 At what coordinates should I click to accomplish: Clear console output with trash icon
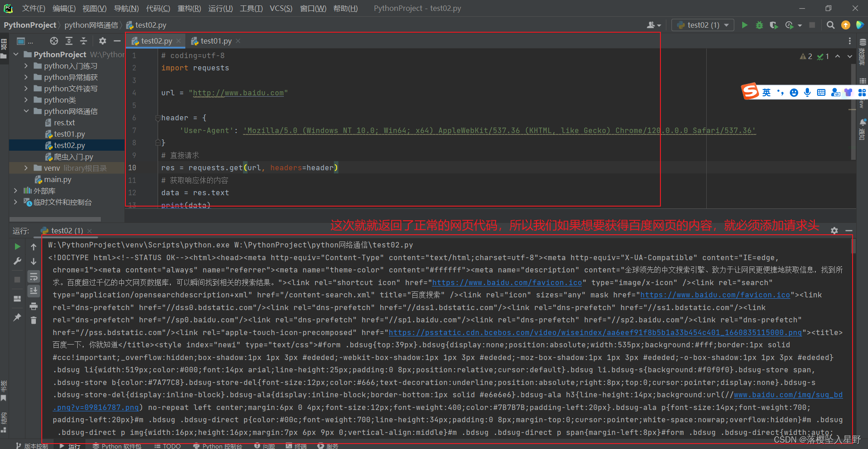(34, 321)
